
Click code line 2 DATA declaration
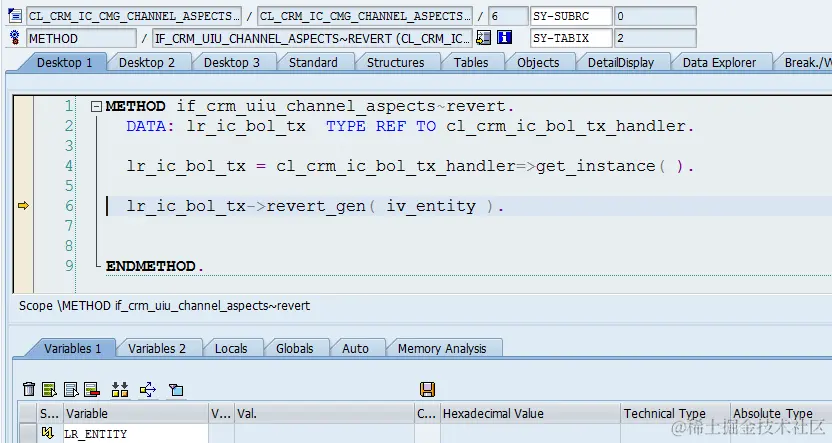tap(410, 126)
